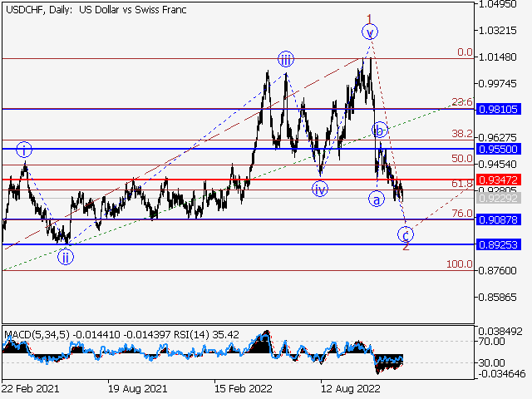Click the date label 19 Aug 2021
This screenshot has width=532, height=399.
click(137, 388)
